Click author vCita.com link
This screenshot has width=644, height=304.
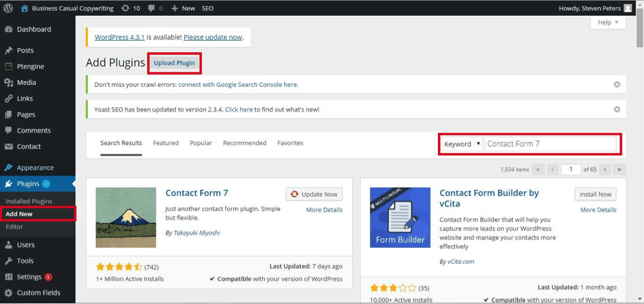tap(460, 261)
